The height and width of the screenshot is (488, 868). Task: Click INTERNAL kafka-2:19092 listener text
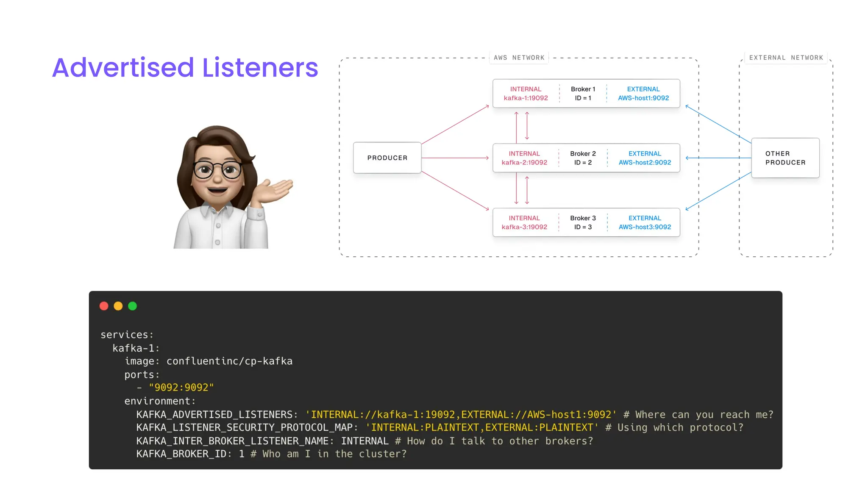point(524,158)
